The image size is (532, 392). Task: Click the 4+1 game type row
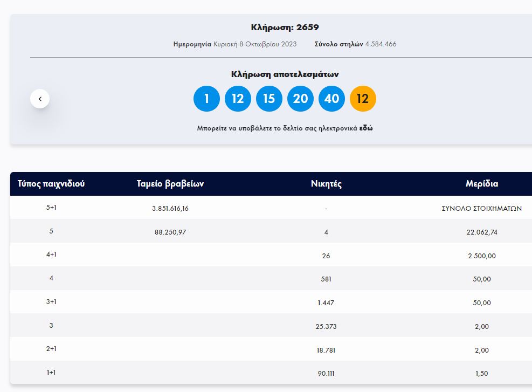click(51, 255)
